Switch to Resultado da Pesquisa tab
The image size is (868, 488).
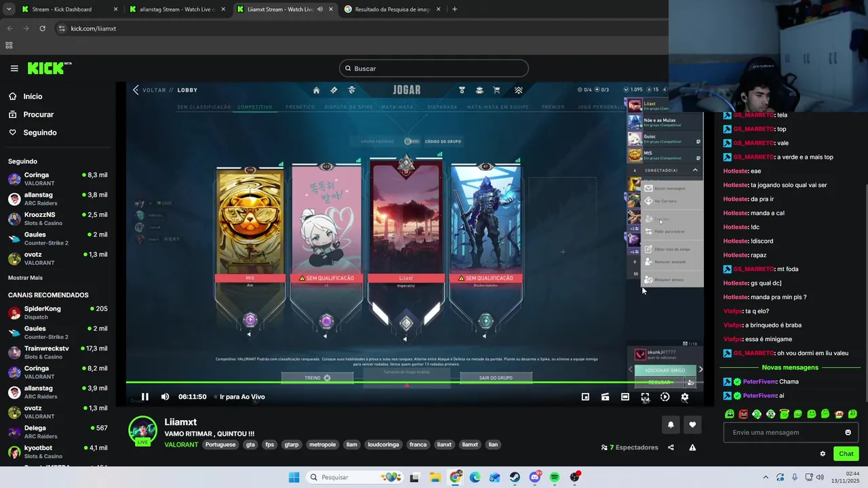click(392, 9)
